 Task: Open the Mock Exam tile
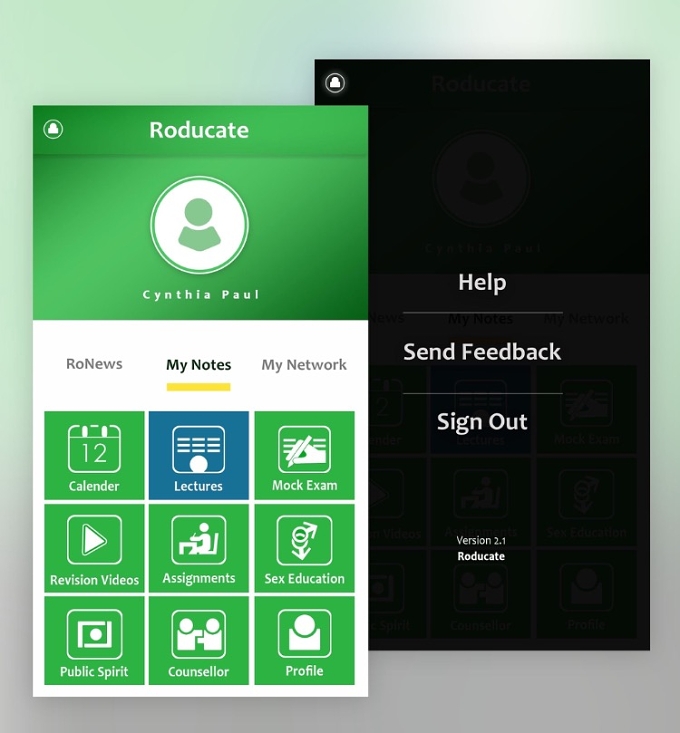pyautogui.click(x=304, y=455)
